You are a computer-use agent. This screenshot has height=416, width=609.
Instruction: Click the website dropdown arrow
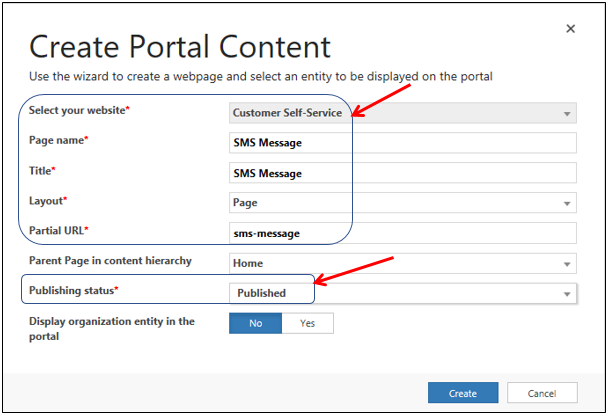coord(567,113)
